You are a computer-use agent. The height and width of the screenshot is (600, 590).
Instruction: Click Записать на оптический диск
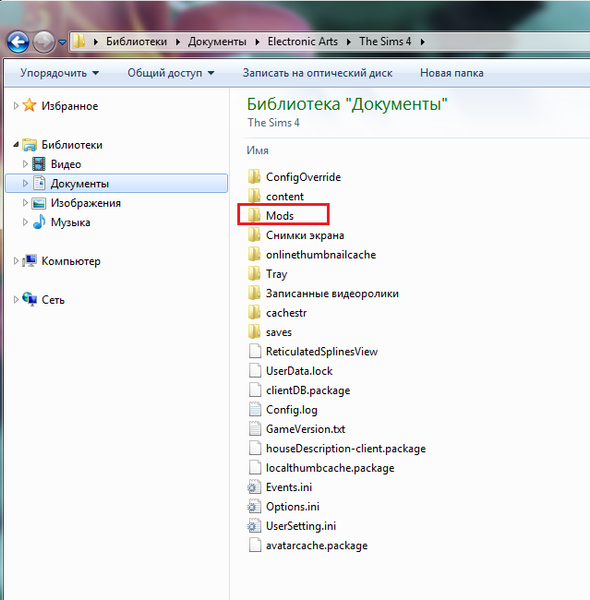pos(318,73)
